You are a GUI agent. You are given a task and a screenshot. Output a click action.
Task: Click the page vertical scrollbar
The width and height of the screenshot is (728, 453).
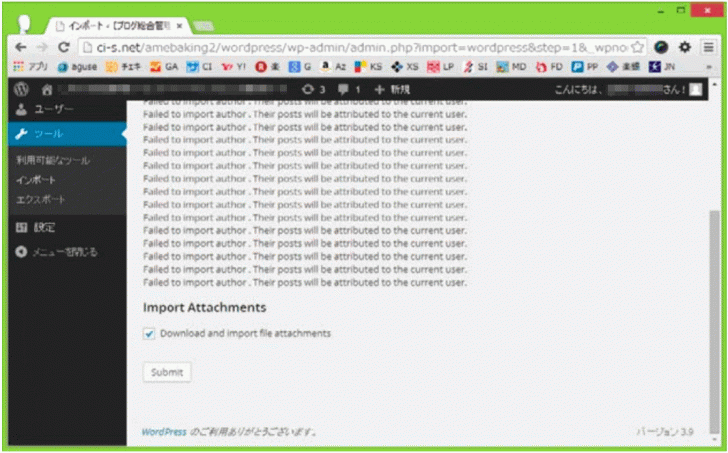tap(712, 300)
